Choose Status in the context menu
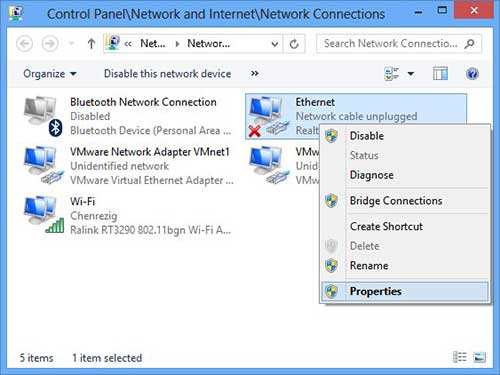 [405, 156]
